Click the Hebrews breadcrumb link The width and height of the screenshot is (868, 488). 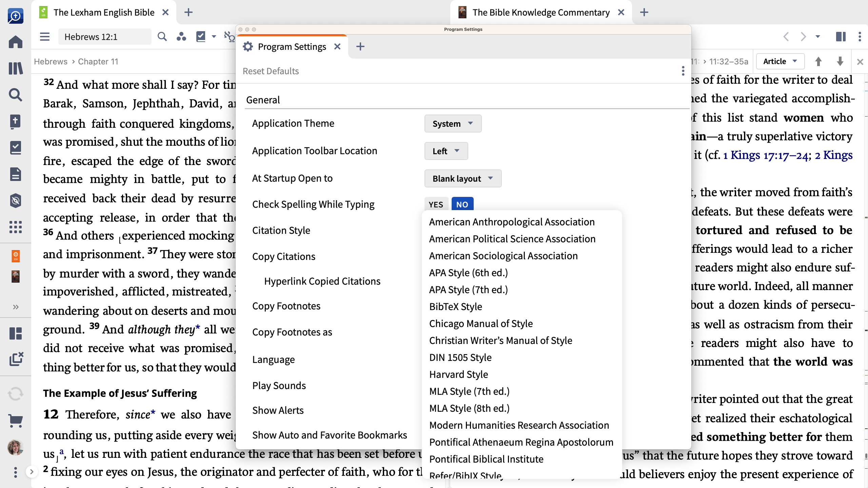(51, 62)
